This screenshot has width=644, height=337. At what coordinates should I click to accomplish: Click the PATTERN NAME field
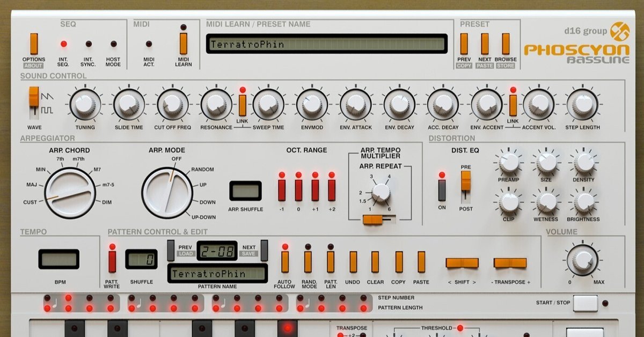click(217, 274)
